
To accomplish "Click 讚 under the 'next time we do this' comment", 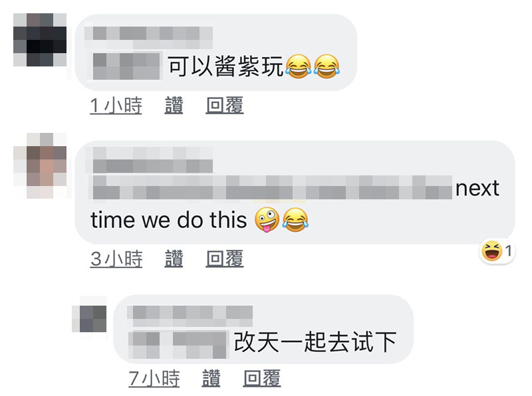I will [x=174, y=258].
